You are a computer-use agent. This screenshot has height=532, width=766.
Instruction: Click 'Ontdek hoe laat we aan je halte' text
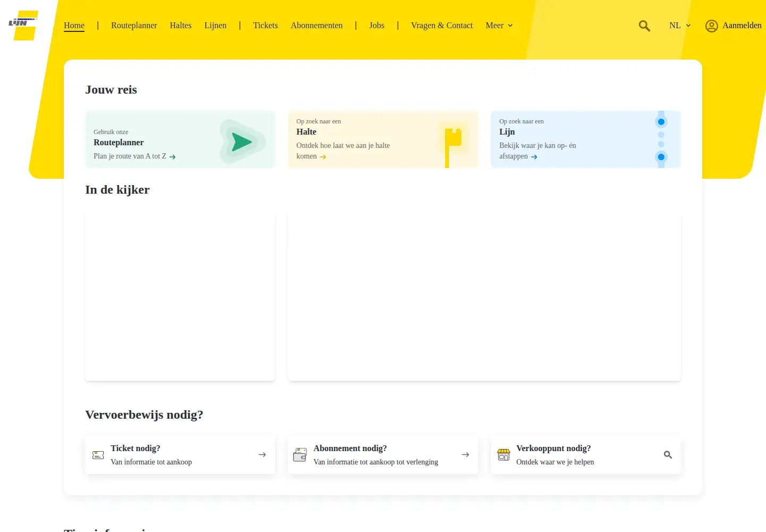point(343,146)
